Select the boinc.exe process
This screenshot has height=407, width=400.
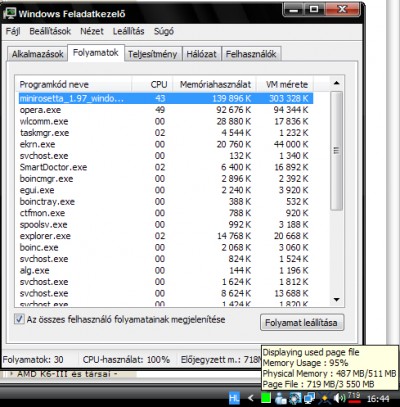click(x=165, y=247)
